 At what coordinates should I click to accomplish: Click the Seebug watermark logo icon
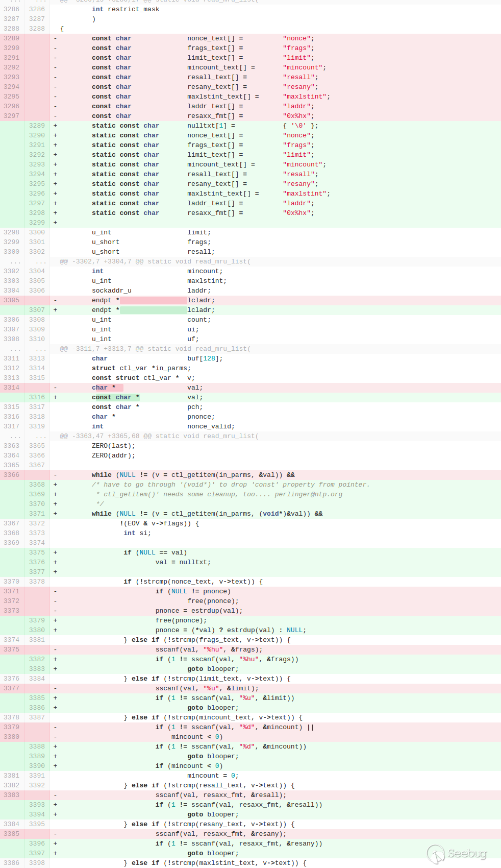(436, 854)
